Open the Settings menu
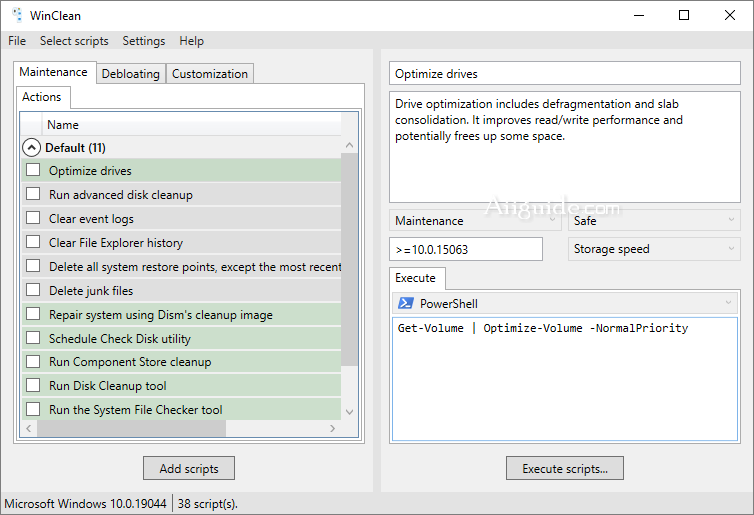This screenshot has width=754, height=515. (x=144, y=41)
